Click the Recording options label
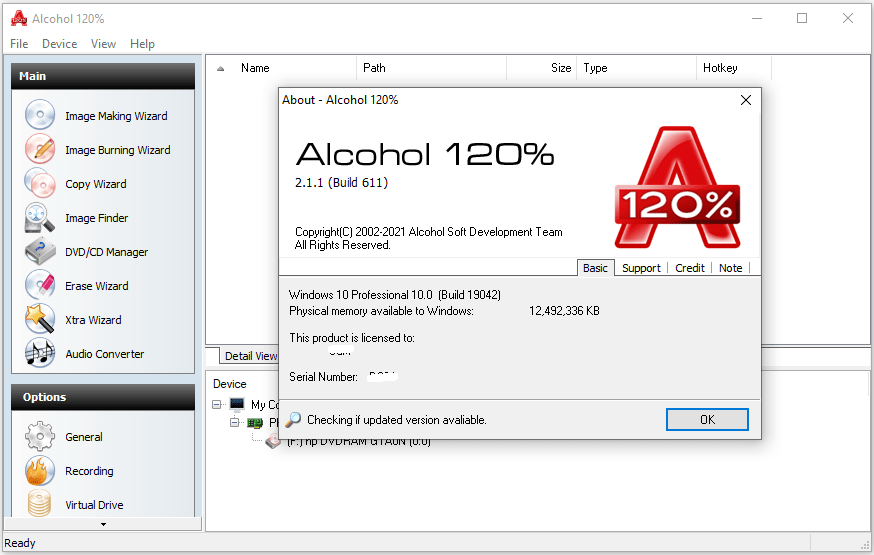The height and width of the screenshot is (555, 874). click(89, 471)
